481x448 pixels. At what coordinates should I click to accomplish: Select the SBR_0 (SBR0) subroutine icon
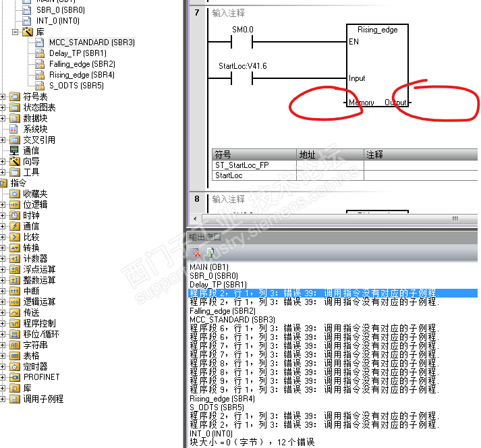coord(27,10)
